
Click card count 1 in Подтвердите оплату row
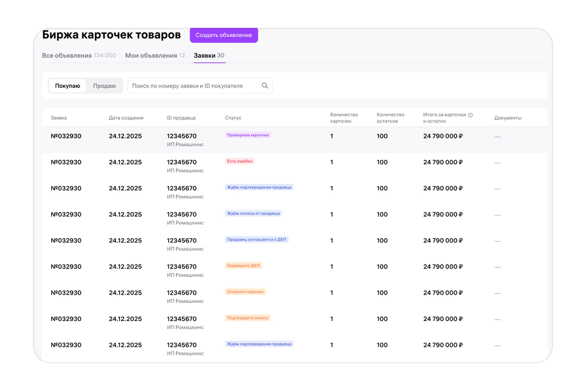332,319
